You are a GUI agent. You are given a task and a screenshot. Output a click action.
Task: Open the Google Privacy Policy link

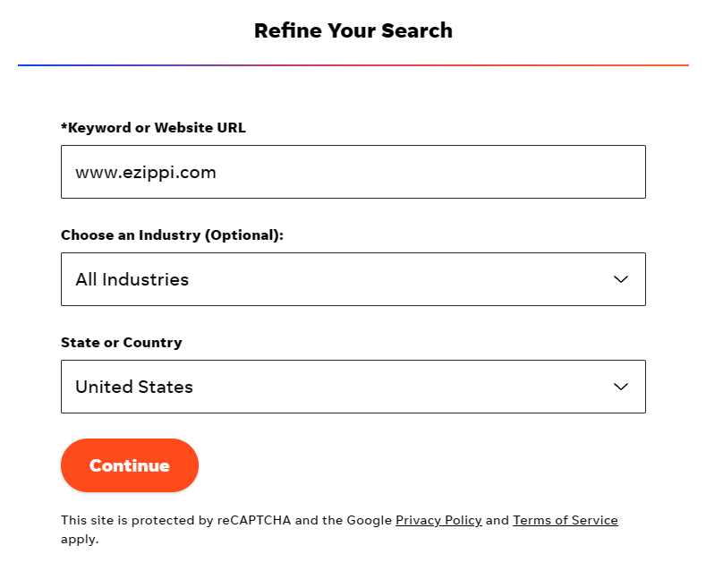coord(438,520)
